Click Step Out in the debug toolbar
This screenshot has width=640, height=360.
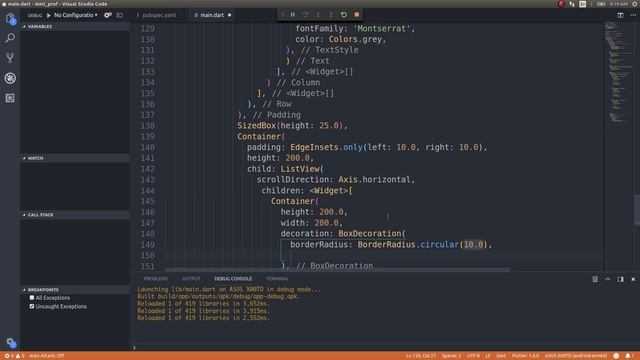pos(331,15)
